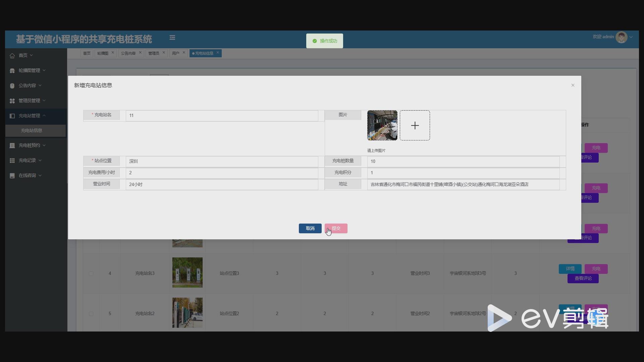Click the 充电记录 grid icon
The image size is (644, 362).
12,161
